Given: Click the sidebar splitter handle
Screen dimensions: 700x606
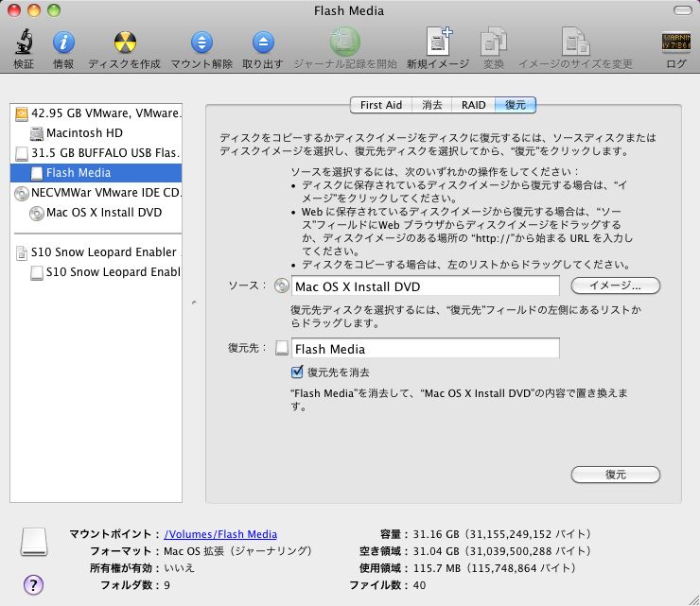Looking at the screenshot, I should (194, 303).
